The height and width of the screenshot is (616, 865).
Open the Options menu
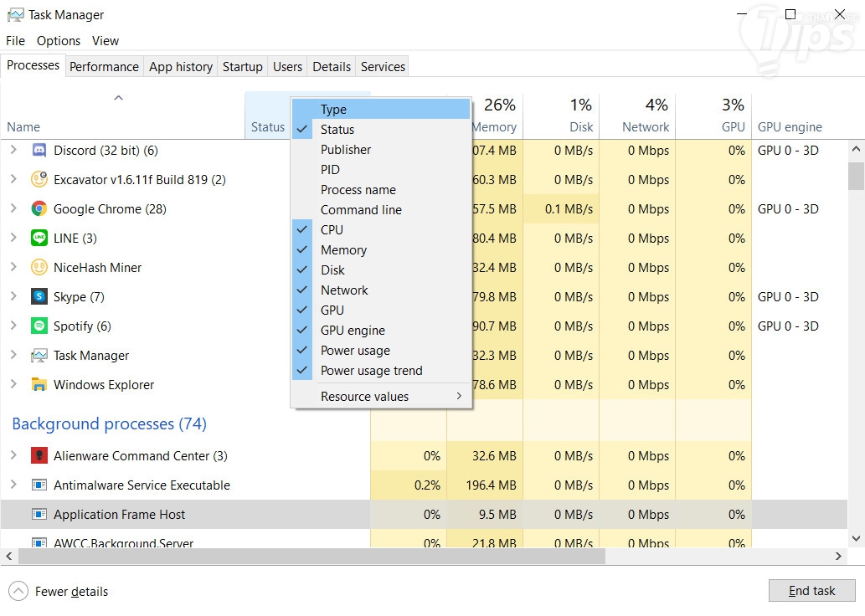coord(59,41)
